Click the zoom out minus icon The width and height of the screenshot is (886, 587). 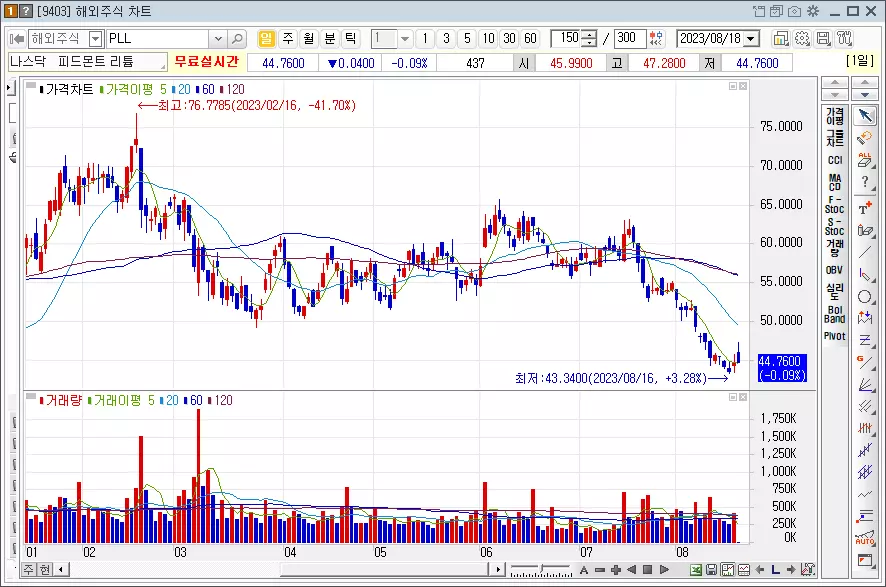tap(600, 570)
